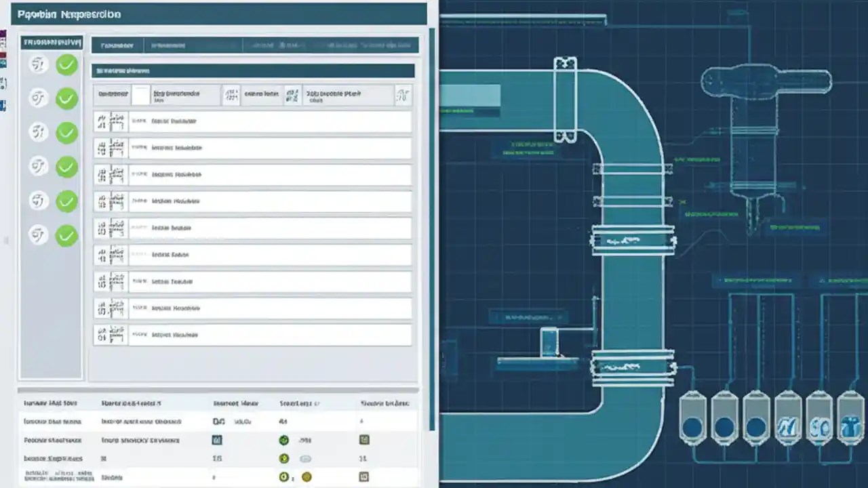Select the highlighted sidebar panel header
Screen dimensions: 868x488
[x=52, y=41]
